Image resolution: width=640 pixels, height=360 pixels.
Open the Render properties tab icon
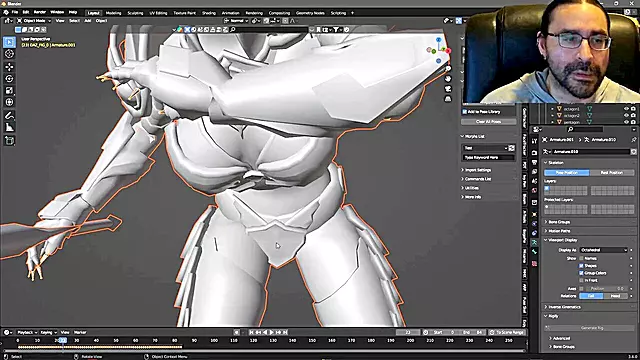point(534,152)
